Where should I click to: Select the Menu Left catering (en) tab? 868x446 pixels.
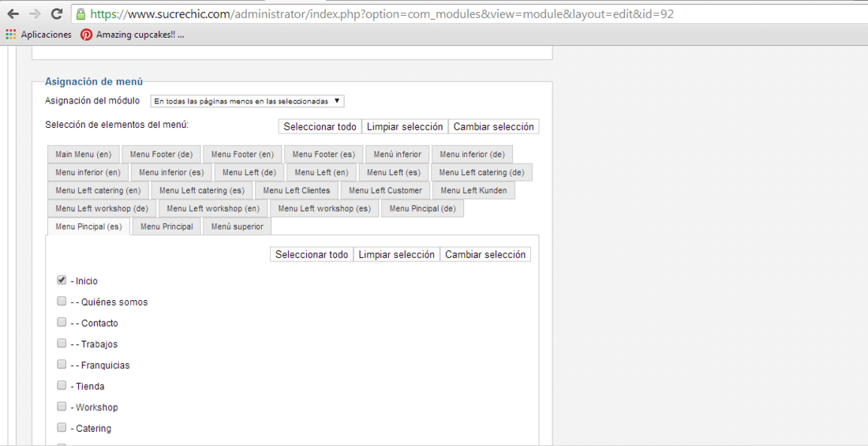click(x=98, y=190)
